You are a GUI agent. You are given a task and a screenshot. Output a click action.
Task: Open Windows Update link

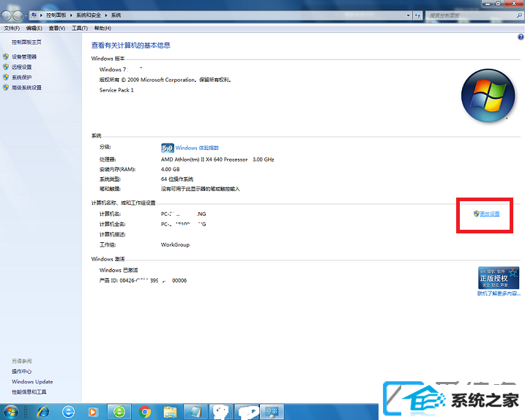click(x=32, y=382)
